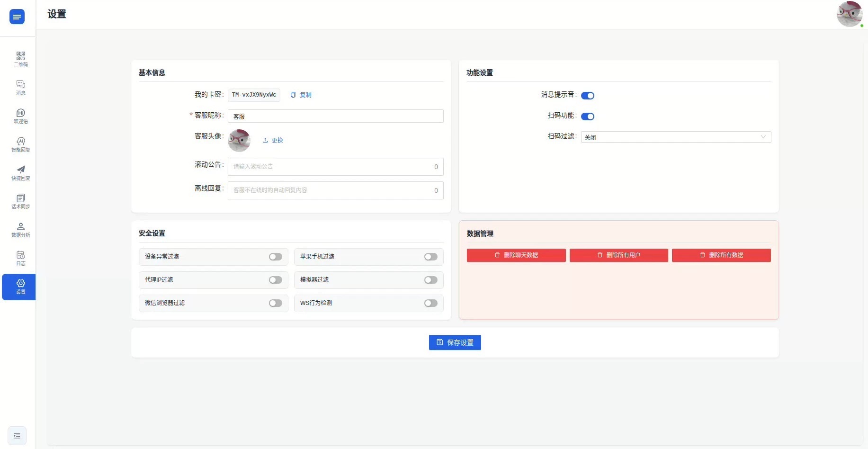This screenshot has height=449, width=868.
Task: Toggle the 扫码功能 switch
Action: tap(588, 117)
